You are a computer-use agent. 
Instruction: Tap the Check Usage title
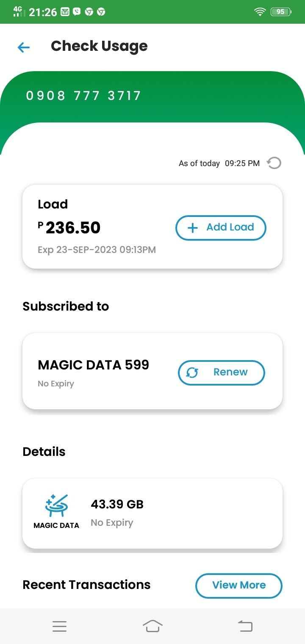[x=99, y=46]
